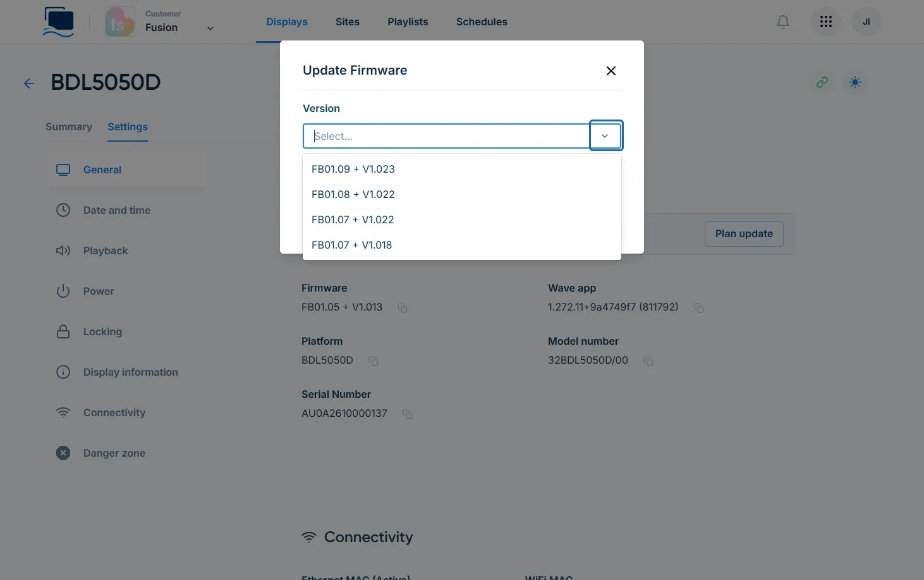Copy the Platform value
The width and height of the screenshot is (924, 580).
click(374, 361)
